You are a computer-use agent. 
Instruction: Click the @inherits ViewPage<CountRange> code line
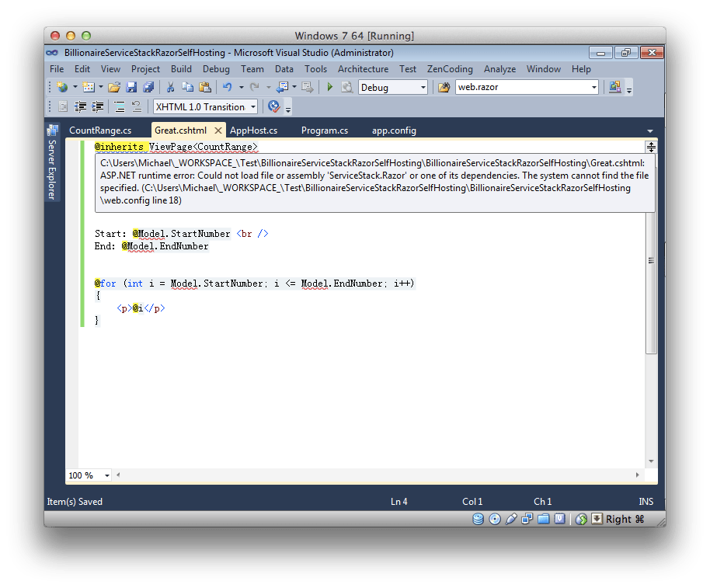[176, 147]
